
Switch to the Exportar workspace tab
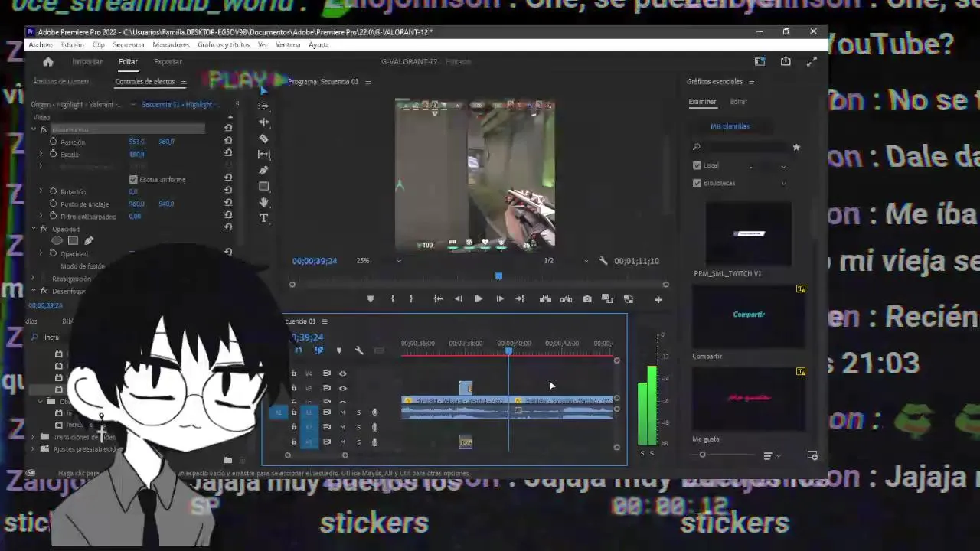click(168, 62)
